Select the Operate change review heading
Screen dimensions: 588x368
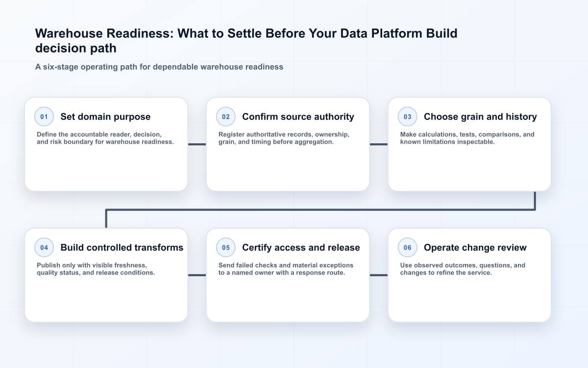tap(475, 248)
